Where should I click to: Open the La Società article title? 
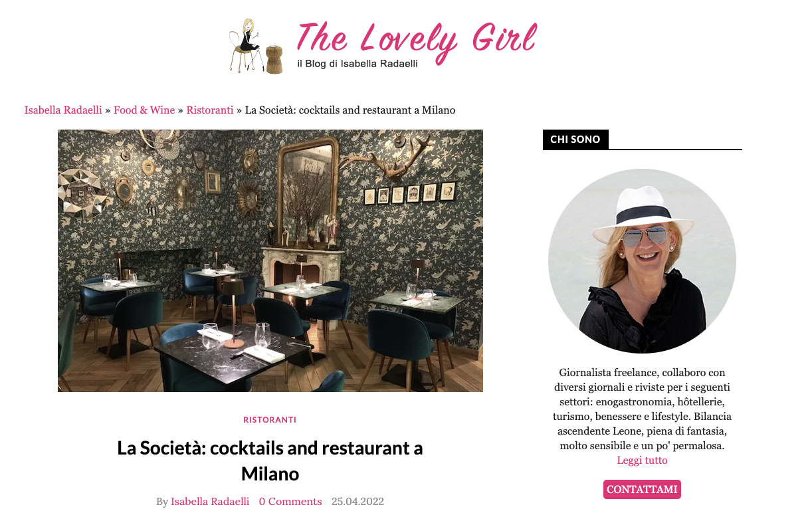point(270,461)
